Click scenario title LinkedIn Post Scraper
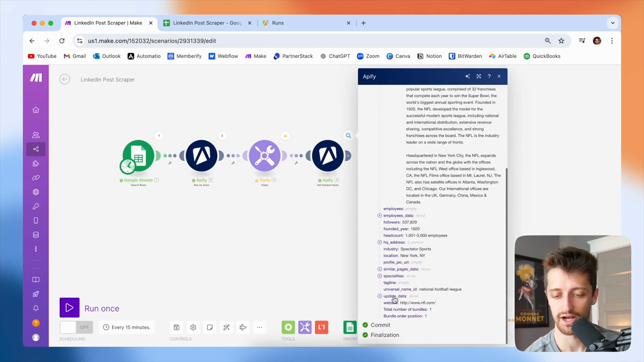The width and height of the screenshot is (644, 362). point(108,79)
